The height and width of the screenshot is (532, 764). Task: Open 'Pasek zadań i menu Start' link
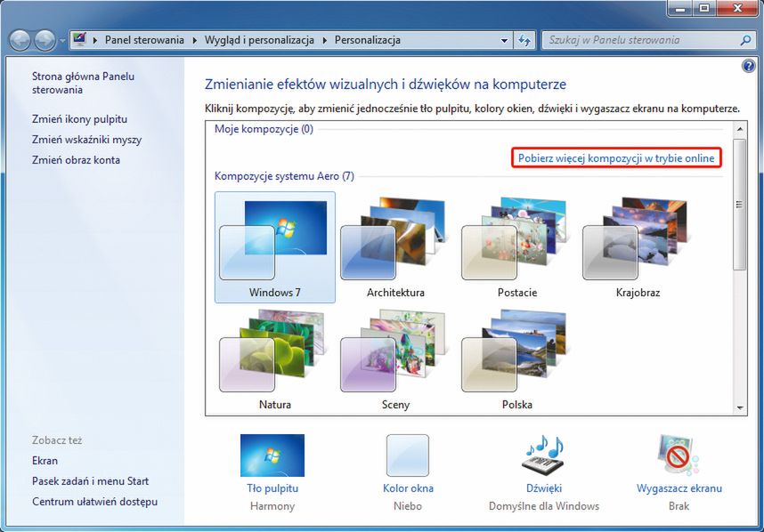[90, 481]
